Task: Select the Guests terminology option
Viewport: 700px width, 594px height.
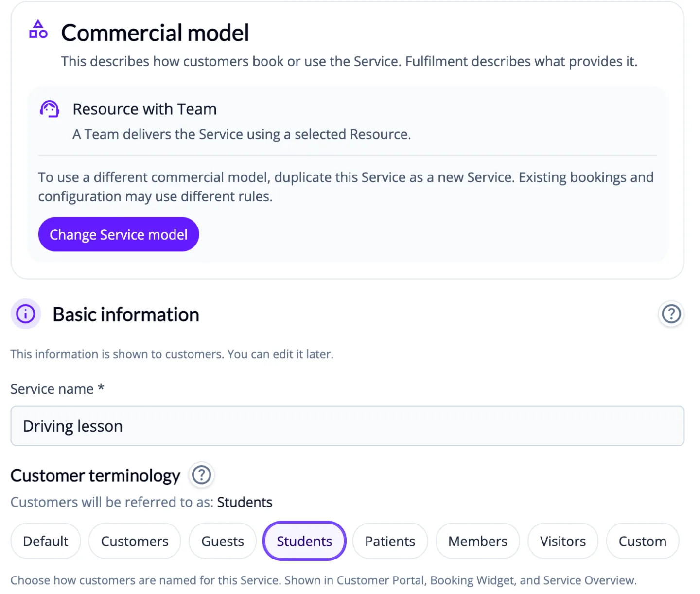Action: (223, 541)
